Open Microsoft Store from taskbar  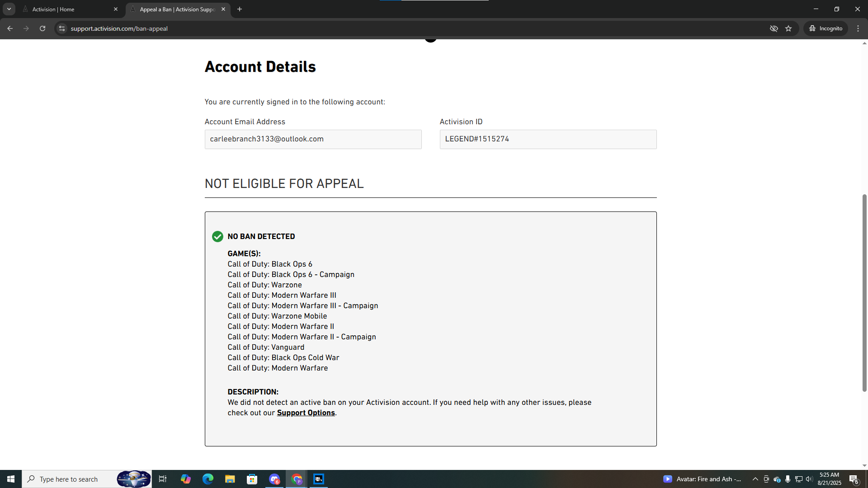[252, 479]
